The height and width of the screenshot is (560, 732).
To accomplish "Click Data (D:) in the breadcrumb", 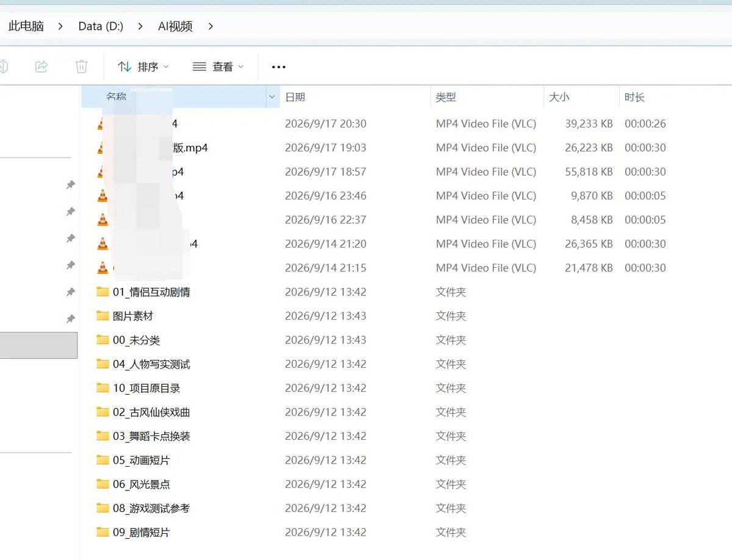I will [101, 26].
